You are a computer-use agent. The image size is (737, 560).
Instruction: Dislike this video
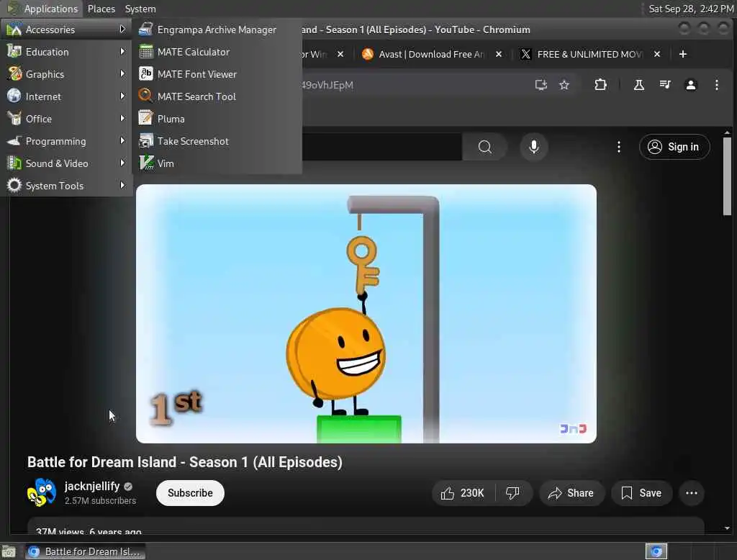[x=512, y=493]
